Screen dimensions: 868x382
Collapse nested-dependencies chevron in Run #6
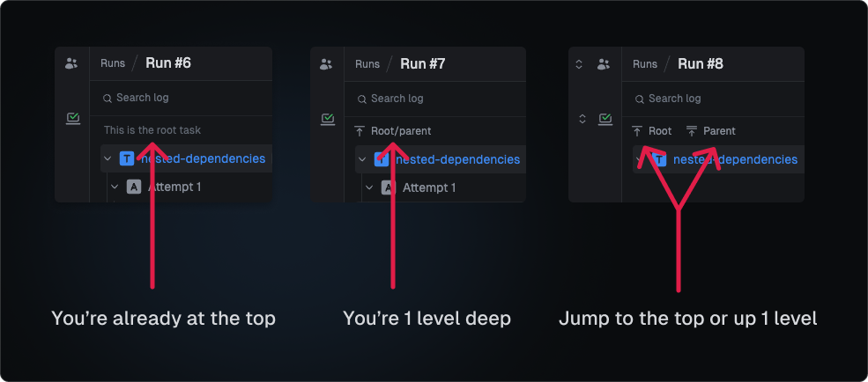point(108,159)
